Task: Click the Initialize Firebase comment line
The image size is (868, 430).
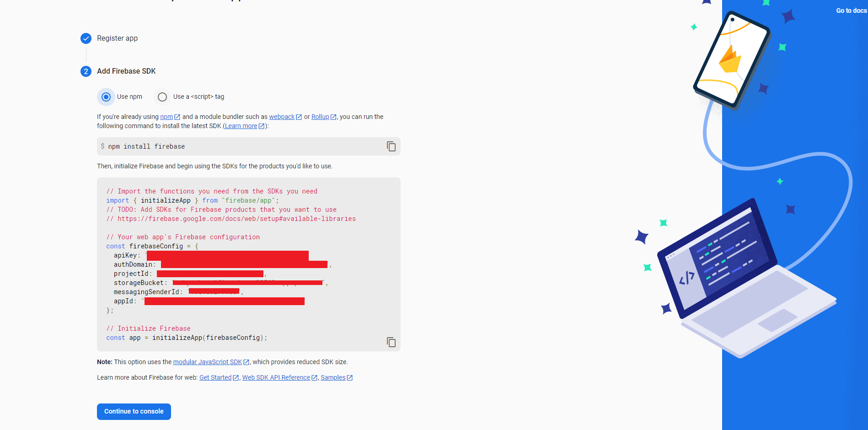Action: click(x=148, y=328)
